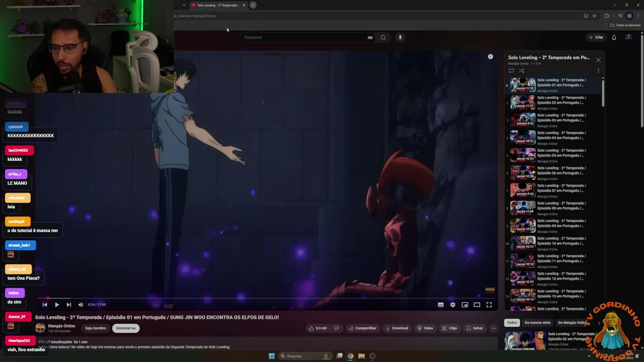Open Mangás Online channel name link
The image size is (644, 362).
point(61,326)
